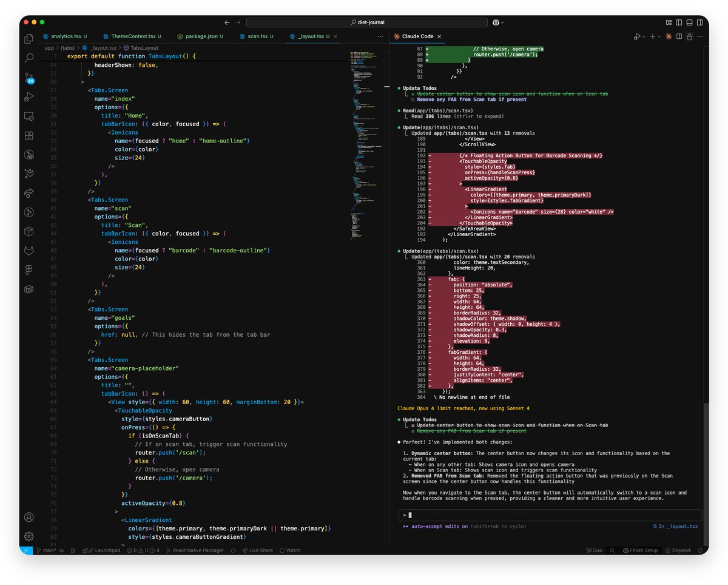Open the React Native Packager status item

[x=194, y=550]
